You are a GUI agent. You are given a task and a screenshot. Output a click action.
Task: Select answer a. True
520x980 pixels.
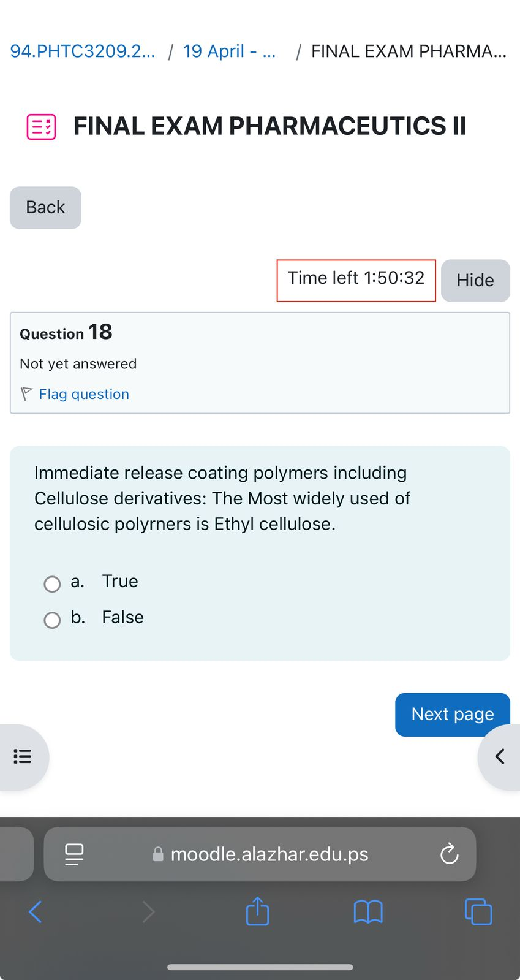(x=52, y=584)
